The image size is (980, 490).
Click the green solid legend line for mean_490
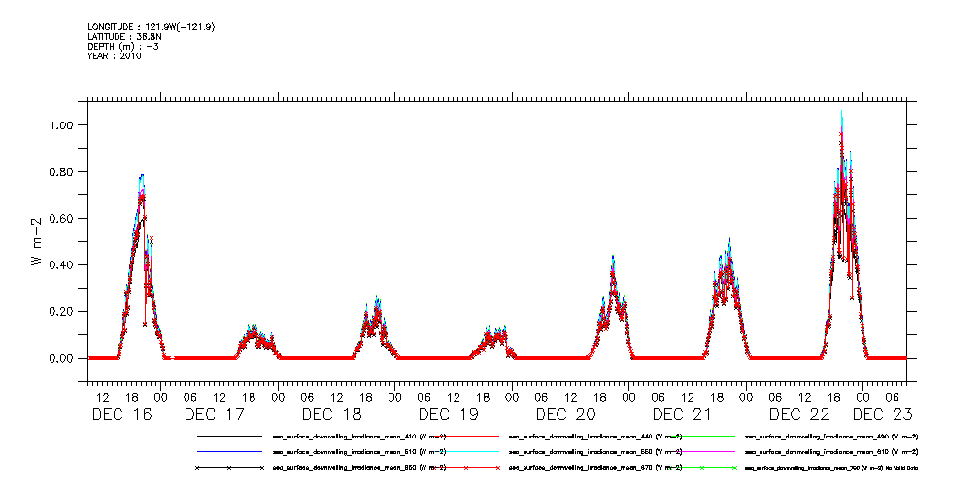tap(701, 436)
